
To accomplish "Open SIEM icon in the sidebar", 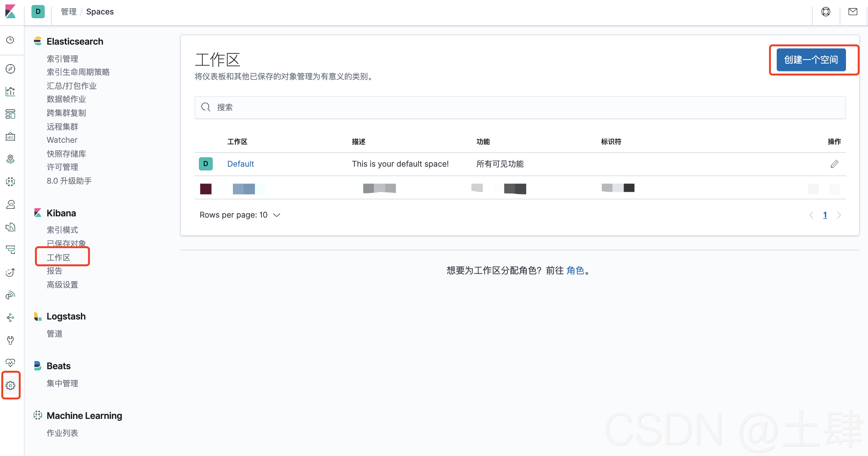I will 10,295.
